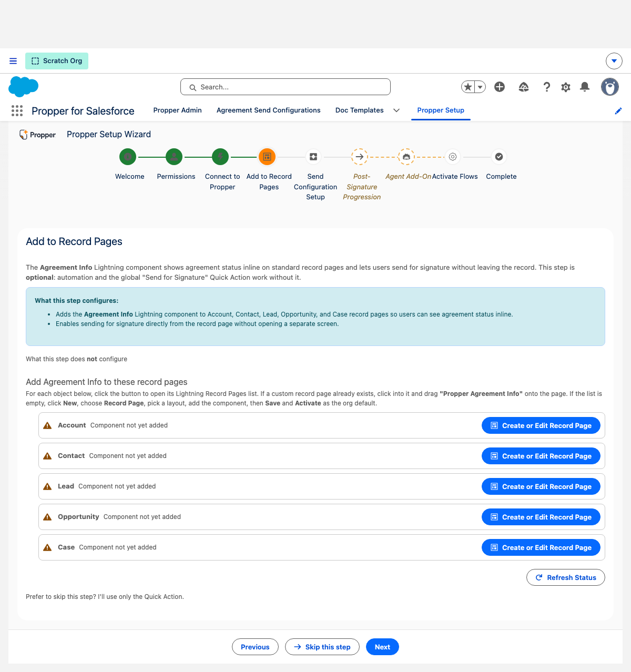
Task: Click Create or Edit Record Page for Account
Action: click(541, 425)
